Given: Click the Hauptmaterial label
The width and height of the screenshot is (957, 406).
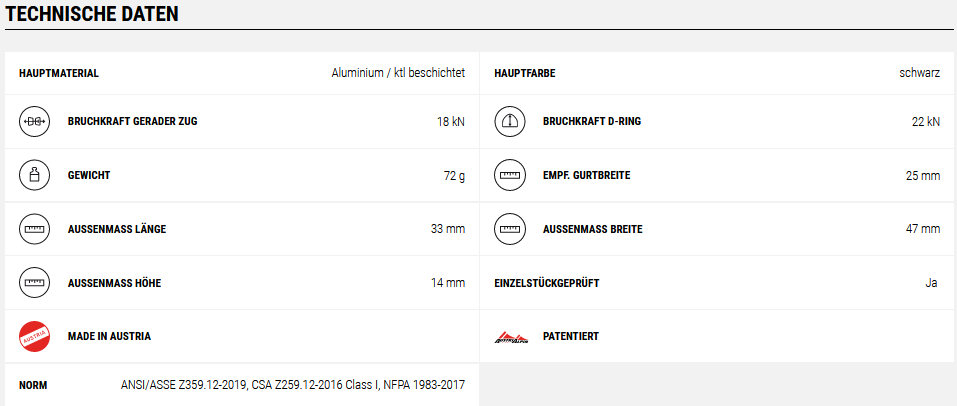Looking at the screenshot, I should tap(59, 73).
